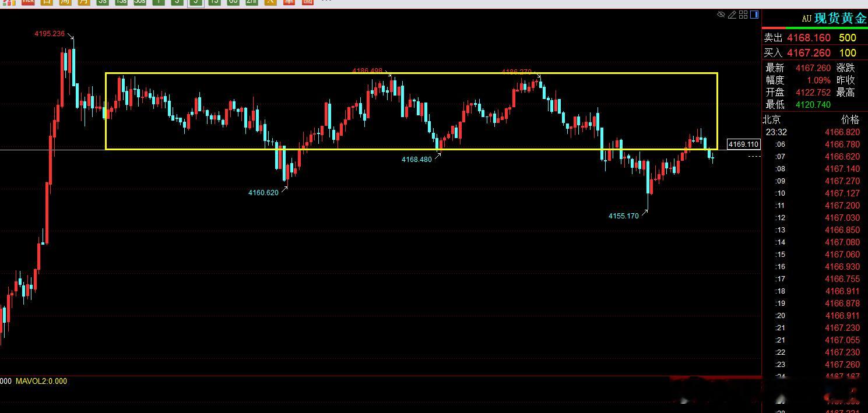Select trade price 4166.755

click(x=842, y=279)
